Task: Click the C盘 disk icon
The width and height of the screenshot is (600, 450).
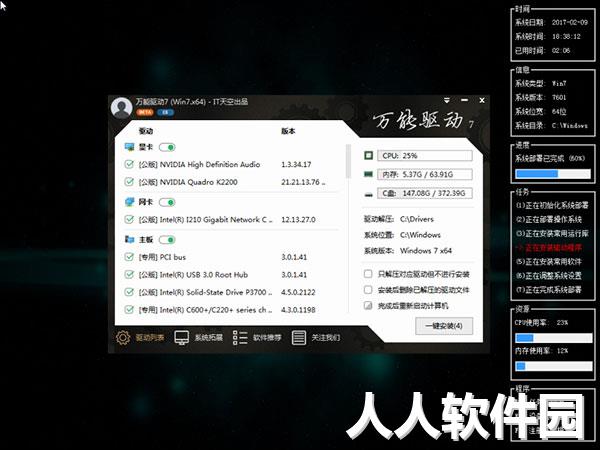Action: [368, 194]
